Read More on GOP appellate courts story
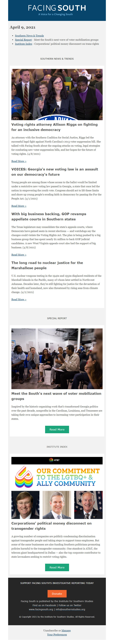114x644 pixels. click(19, 255)
